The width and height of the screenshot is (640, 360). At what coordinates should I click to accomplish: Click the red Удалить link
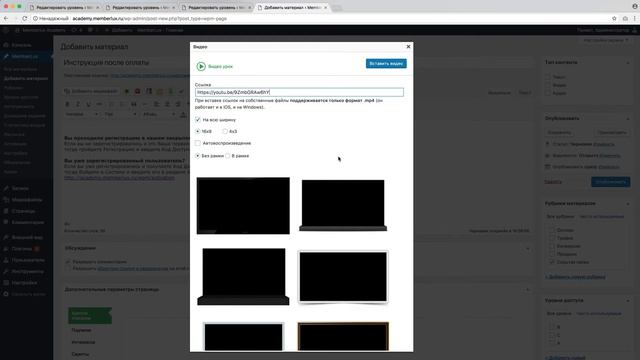pyautogui.click(x=553, y=182)
